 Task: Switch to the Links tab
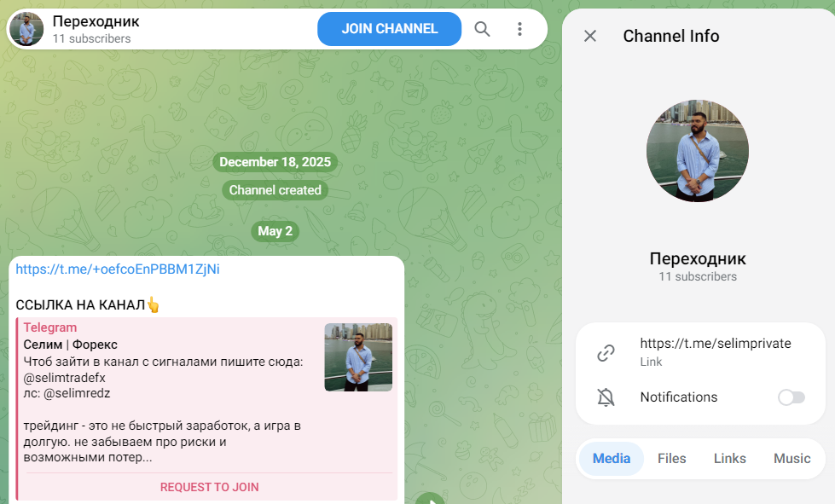point(729,458)
